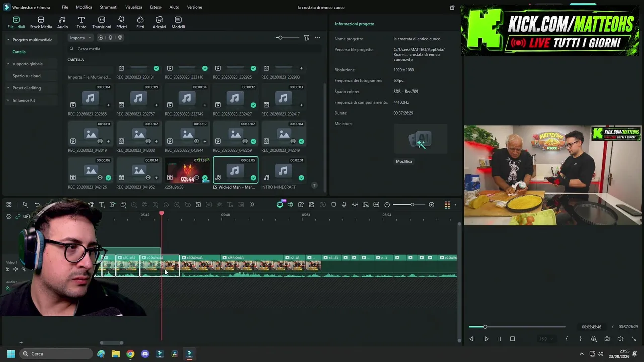Open the Filtri tab
This screenshot has width=644, height=362.
pos(140,22)
